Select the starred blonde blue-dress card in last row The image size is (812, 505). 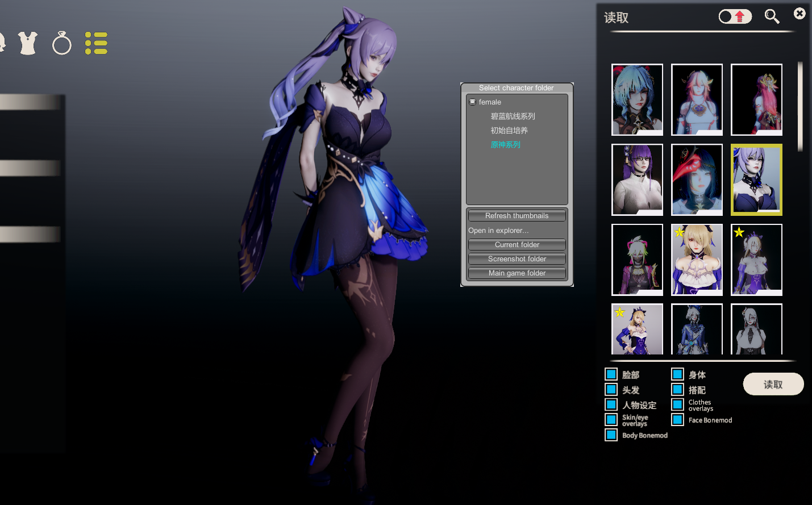point(637,329)
